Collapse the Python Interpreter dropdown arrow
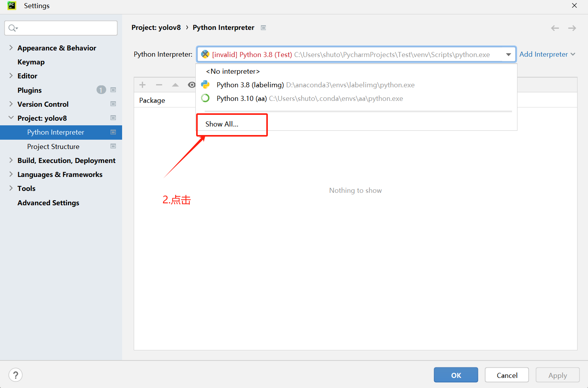The height and width of the screenshot is (388, 588). tap(508, 55)
